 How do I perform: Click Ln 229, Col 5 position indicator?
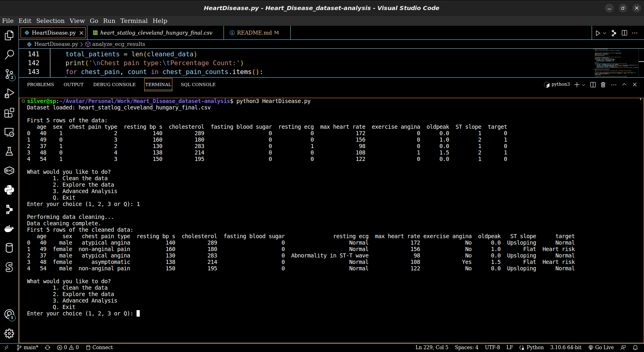pos(432,348)
